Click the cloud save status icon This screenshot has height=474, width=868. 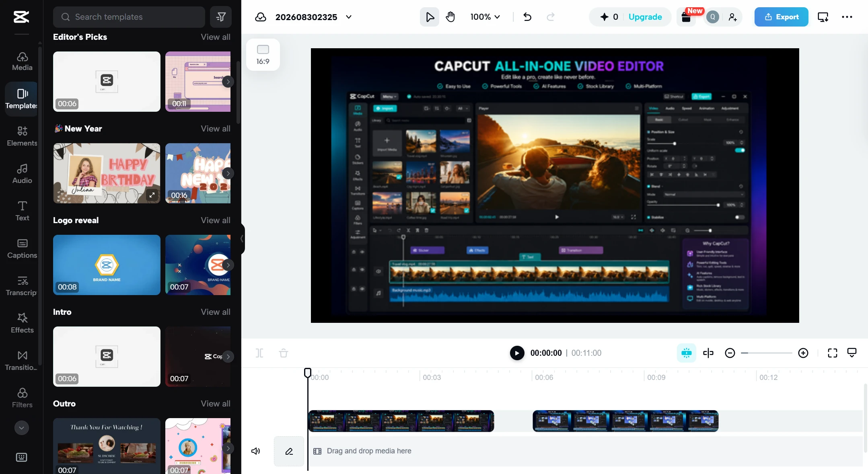click(x=261, y=17)
